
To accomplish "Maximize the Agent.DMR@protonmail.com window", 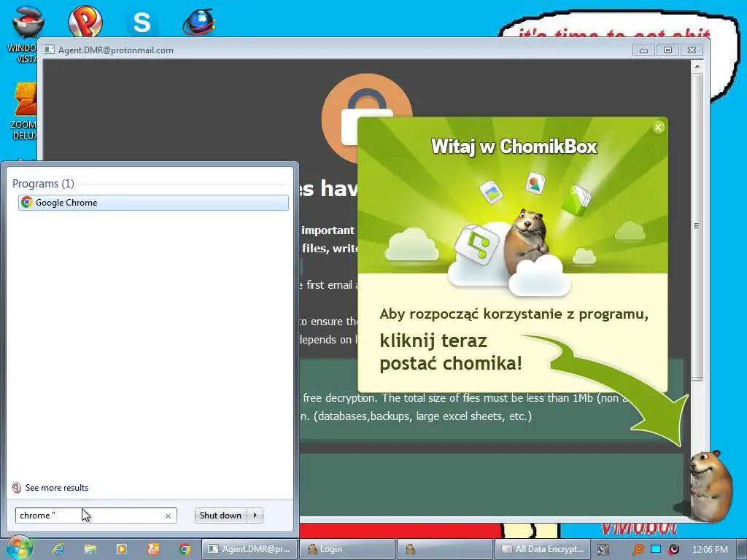I will pyautogui.click(x=667, y=50).
